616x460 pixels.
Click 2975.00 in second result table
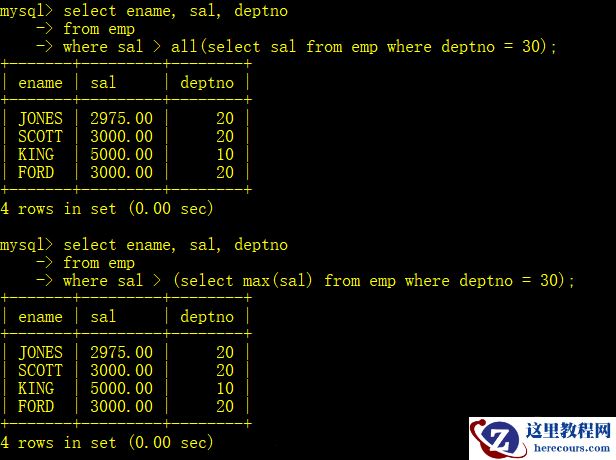[x=121, y=352]
